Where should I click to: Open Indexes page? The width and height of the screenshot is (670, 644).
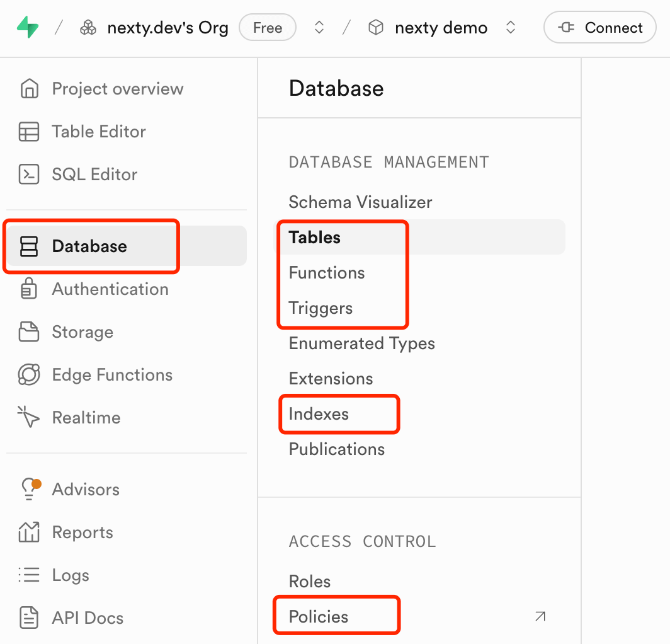pos(319,414)
